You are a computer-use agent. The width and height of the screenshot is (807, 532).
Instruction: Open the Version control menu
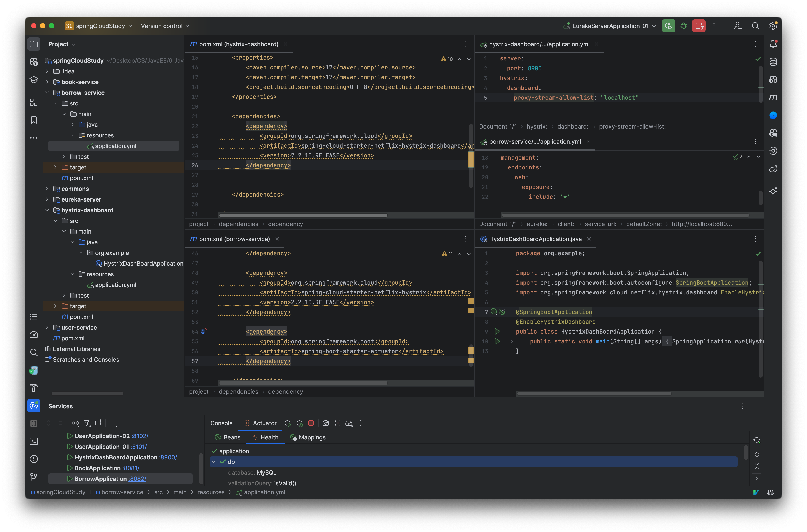[164, 26]
